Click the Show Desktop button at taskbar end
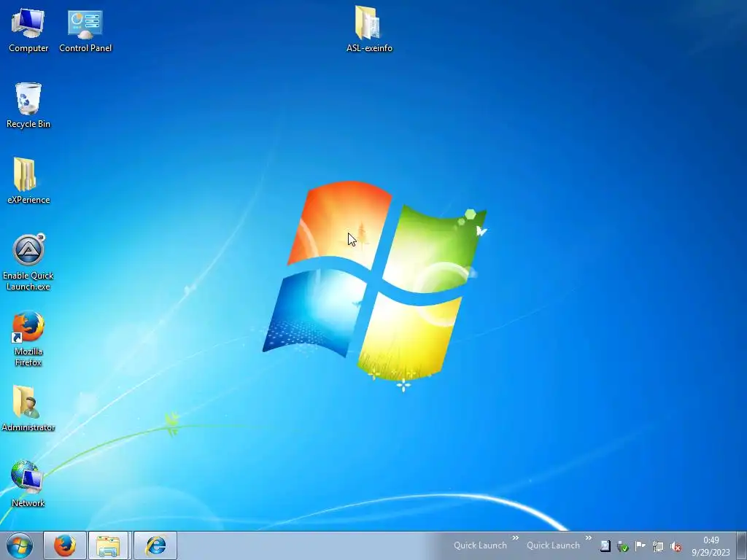747x560 pixels. click(741, 545)
